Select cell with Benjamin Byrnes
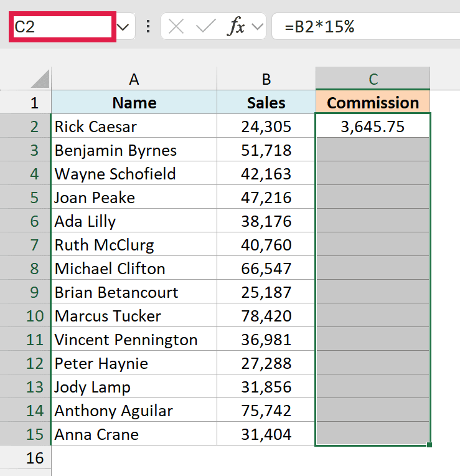This screenshot has height=476, width=460. point(134,150)
